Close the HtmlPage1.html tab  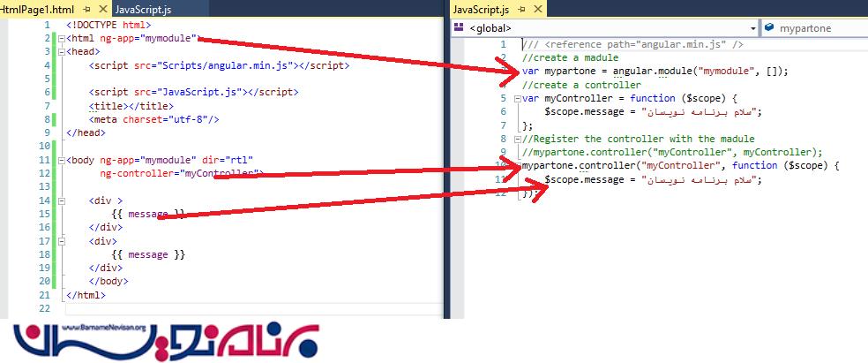click(103, 9)
